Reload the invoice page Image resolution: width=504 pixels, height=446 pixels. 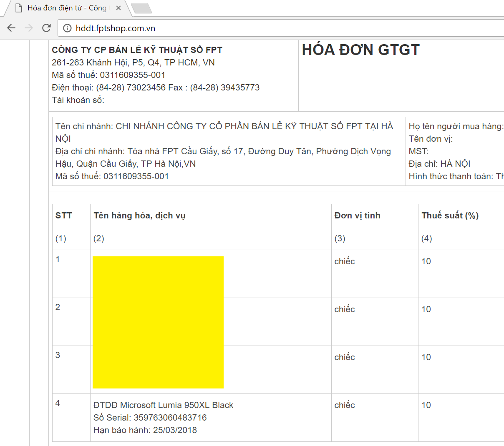[x=46, y=28]
